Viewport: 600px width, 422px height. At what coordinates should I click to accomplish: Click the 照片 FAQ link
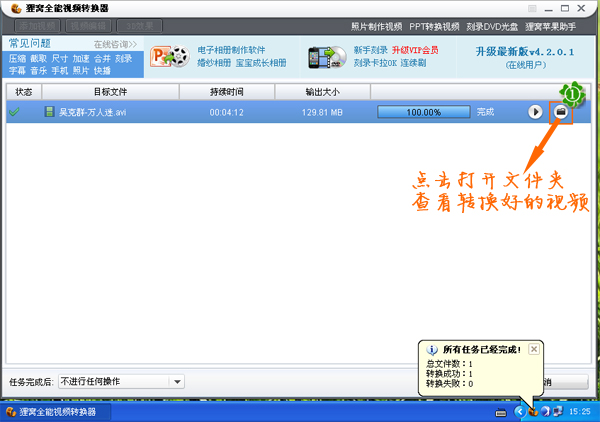[x=81, y=70]
